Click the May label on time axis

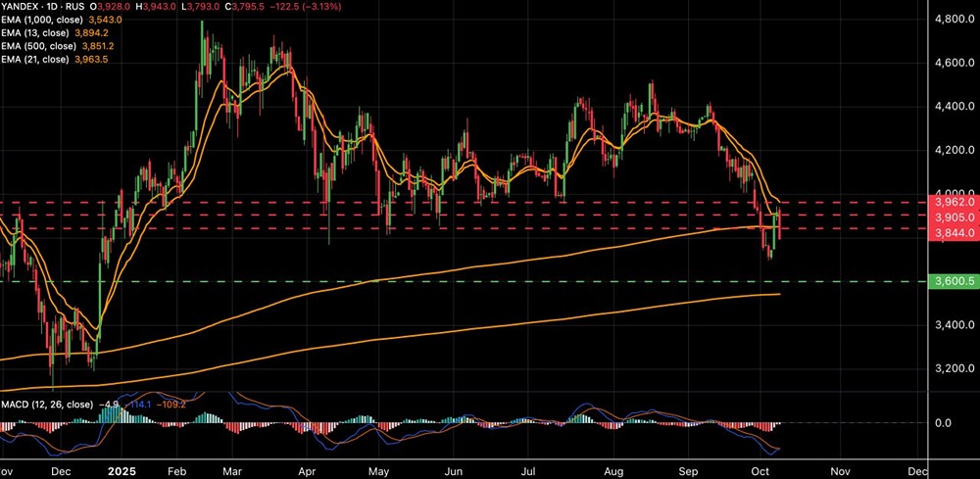pyautogui.click(x=378, y=470)
